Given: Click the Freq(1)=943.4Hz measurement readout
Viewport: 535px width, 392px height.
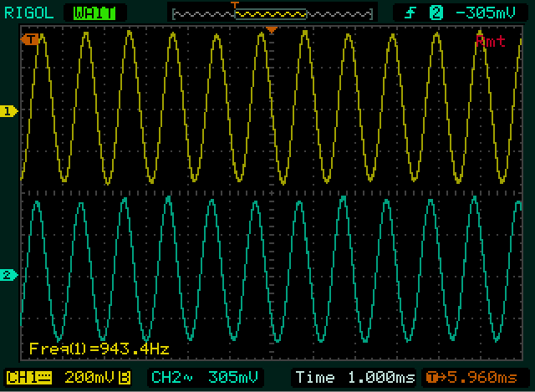Looking at the screenshot, I should tap(99, 349).
